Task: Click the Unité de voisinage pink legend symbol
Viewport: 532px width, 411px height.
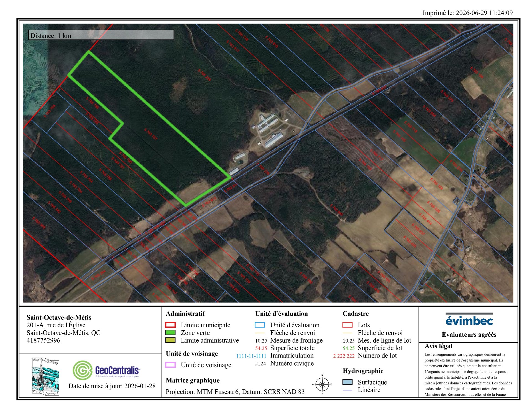Action: click(x=170, y=365)
